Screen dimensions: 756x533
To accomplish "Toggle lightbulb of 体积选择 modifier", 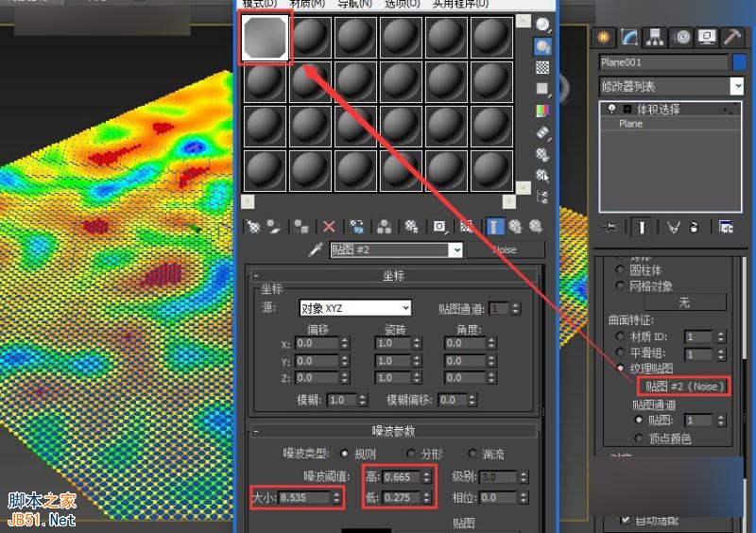I will click(x=611, y=109).
